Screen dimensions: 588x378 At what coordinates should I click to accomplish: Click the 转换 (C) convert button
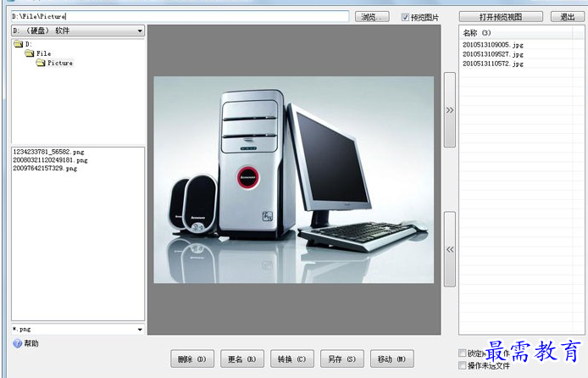pos(291,359)
